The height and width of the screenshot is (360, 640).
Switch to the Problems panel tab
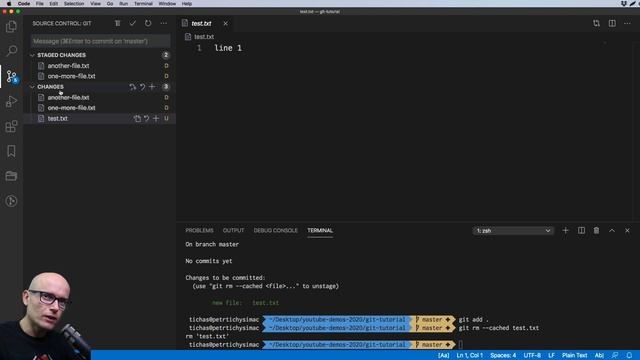click(199, 231)
